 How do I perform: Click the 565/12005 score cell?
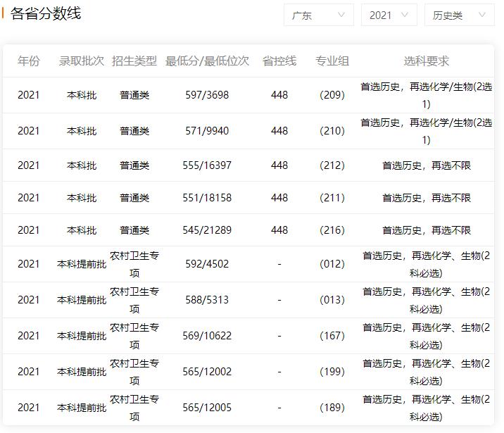pyautogui.click(x=207, y=408)
